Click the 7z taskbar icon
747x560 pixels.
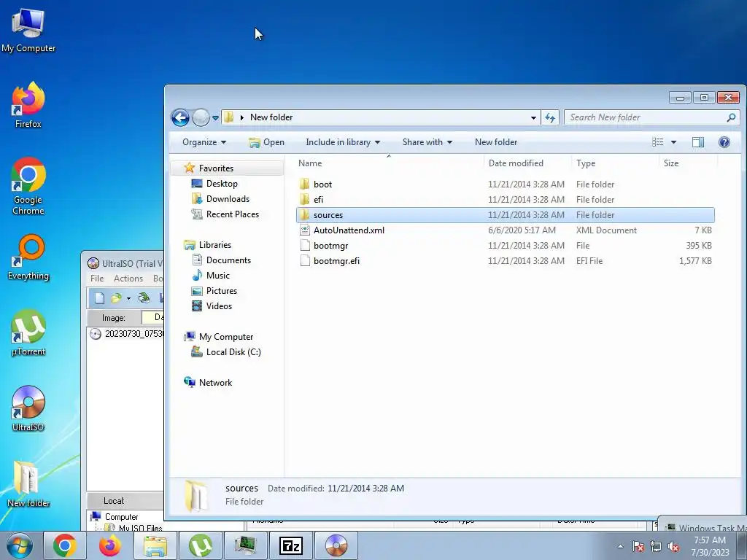coord(290,545)
